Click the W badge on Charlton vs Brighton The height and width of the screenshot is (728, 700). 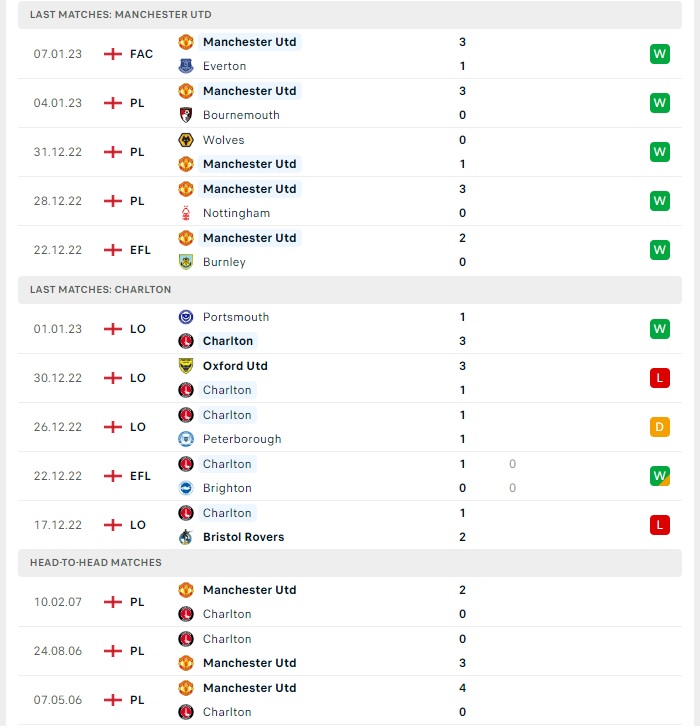(x=660, y=476)
